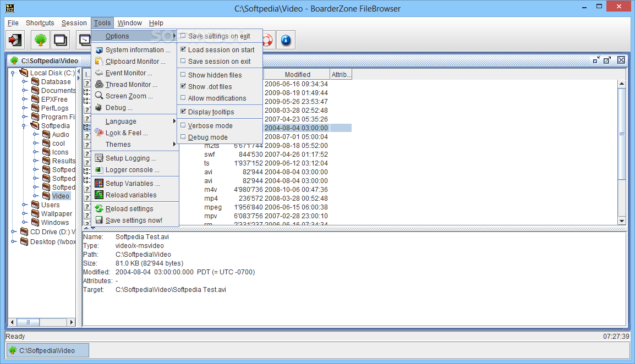635x364 pixels.
Task: Click the tree horizontal scrollbar thumb
Action: click(28, 322)
